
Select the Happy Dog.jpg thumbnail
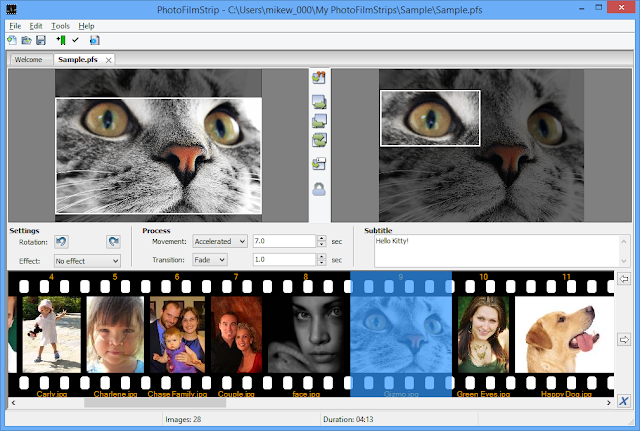click(565, 335)
